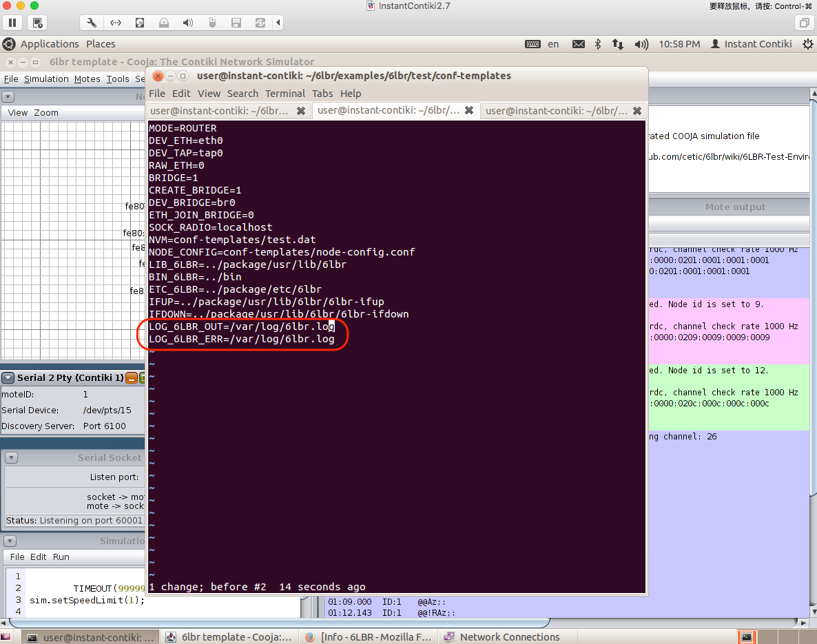Toggle keyboard input source 'en'
This screenshot has height=644, width=817.
[553, 44]
